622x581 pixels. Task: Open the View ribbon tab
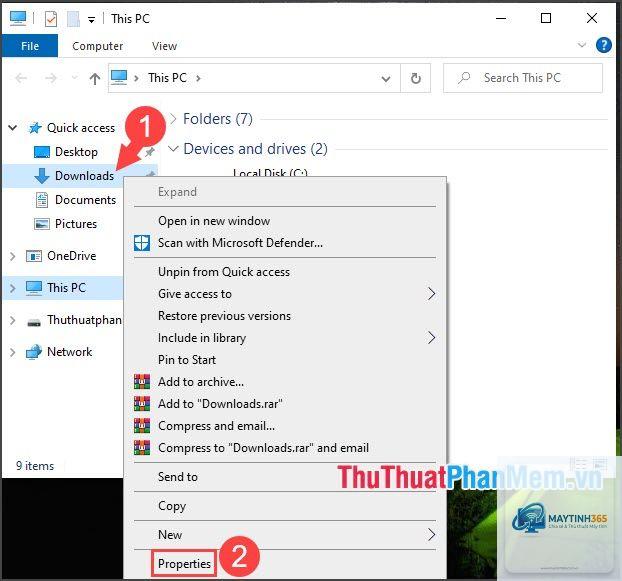(164, 46)
